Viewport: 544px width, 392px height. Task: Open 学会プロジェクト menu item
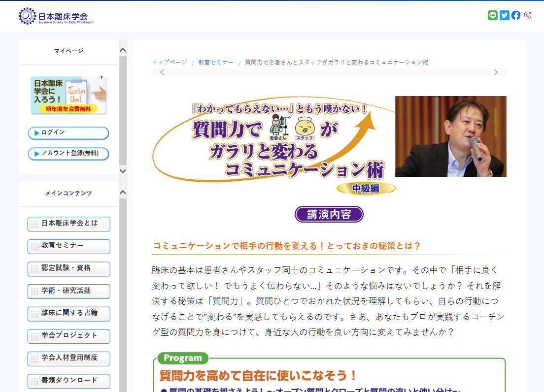pyautogui.click(x=68, y=336)
